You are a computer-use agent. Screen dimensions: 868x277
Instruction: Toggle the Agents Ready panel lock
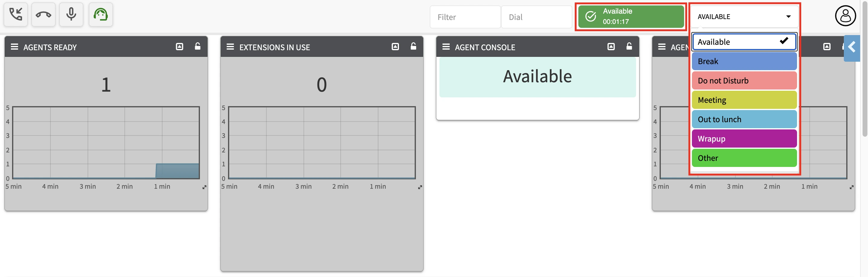pyautogui.click(x=198, y=47)
